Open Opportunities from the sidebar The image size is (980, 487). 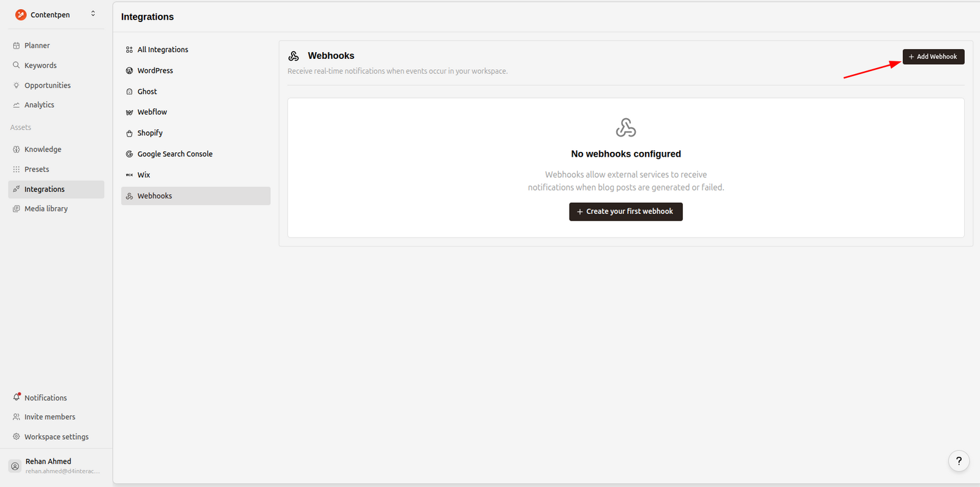[x=47, y=85]
